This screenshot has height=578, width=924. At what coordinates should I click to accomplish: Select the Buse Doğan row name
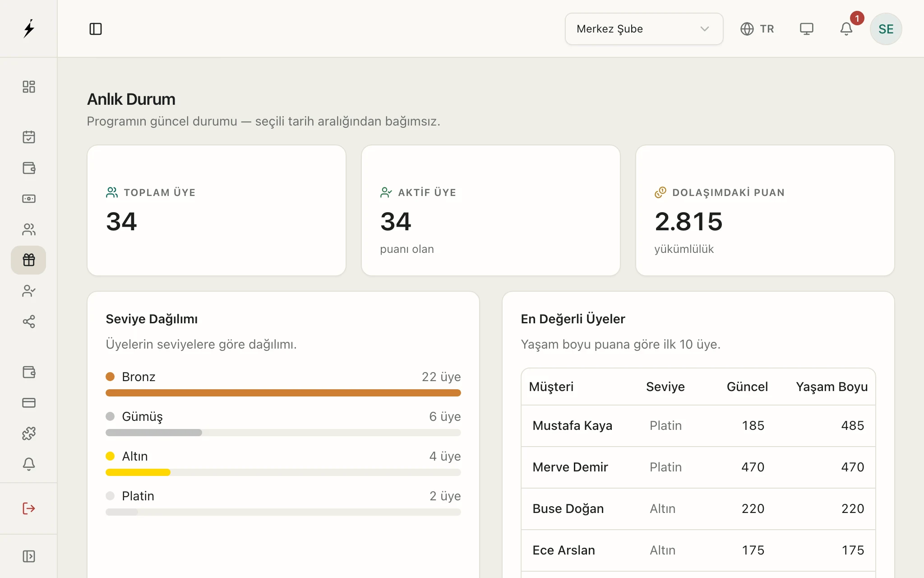568,508
